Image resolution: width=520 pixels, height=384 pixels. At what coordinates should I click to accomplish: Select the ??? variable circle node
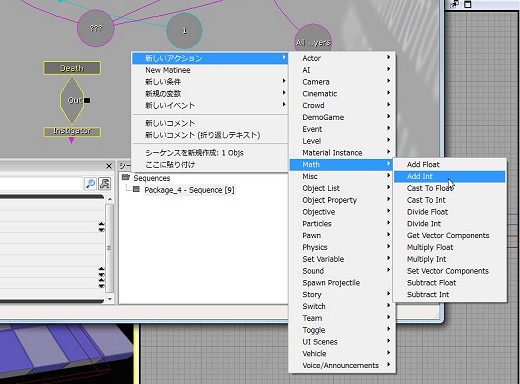coord(96,28)
